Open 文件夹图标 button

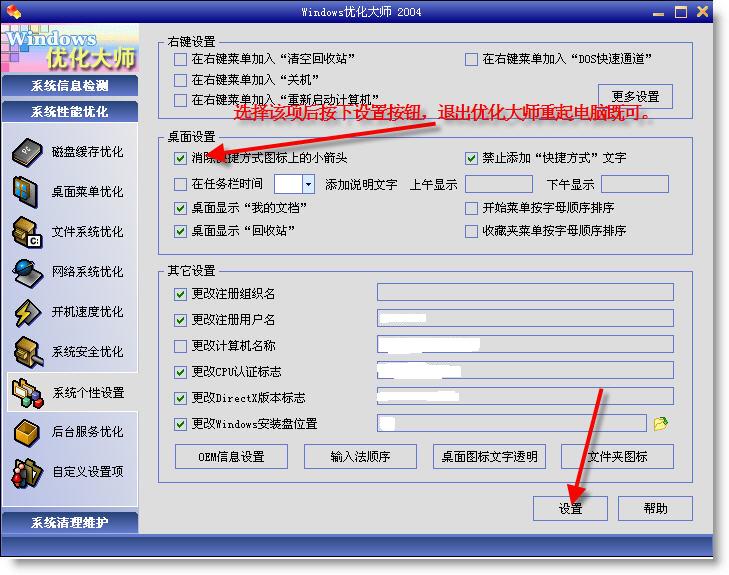point(617,456)
